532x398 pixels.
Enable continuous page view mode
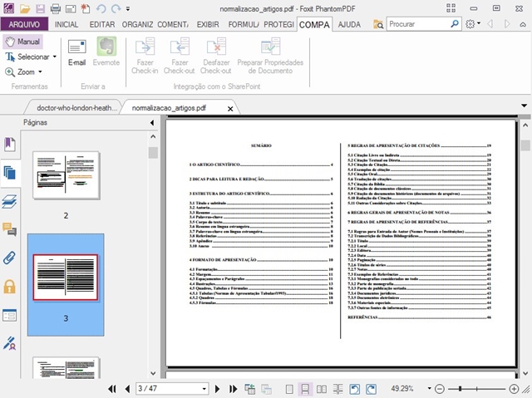pos(305,389)
